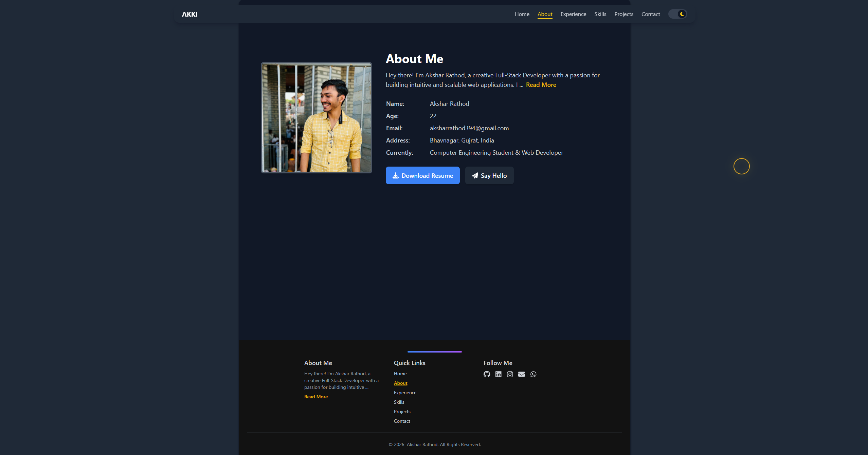Open the Home quick link in the footer
Screen dimensions: 868x455
click(x=400, y=374)
